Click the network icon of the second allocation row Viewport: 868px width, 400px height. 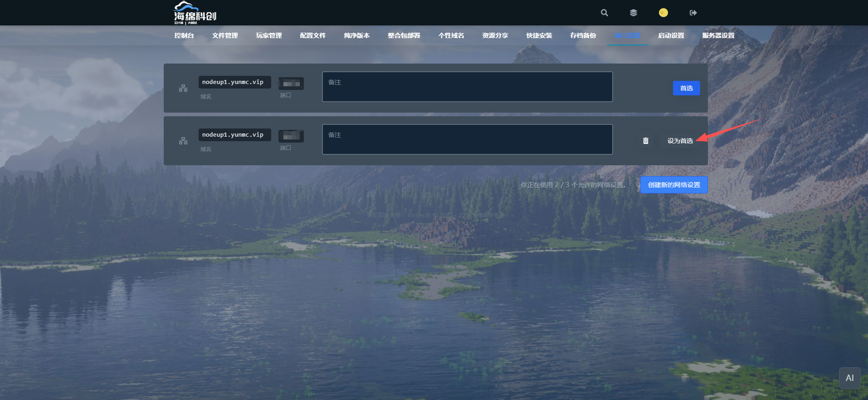[183, 141]
